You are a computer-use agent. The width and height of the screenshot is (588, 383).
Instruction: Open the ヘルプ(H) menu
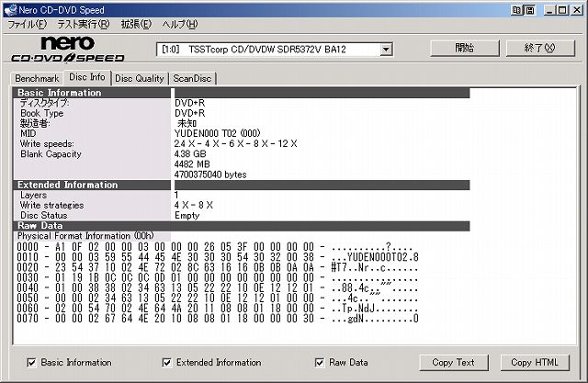(180, 25)
